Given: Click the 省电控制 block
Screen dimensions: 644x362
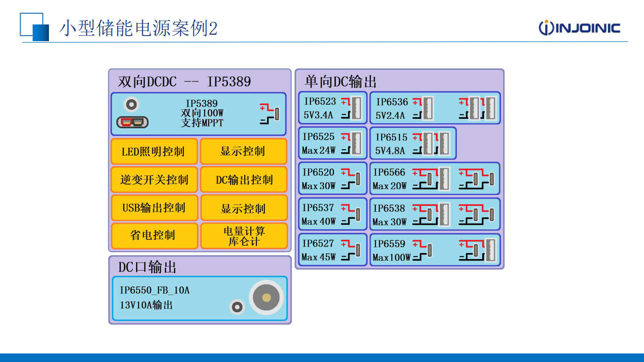Looking at the screenshot, I should click(154, 235).
